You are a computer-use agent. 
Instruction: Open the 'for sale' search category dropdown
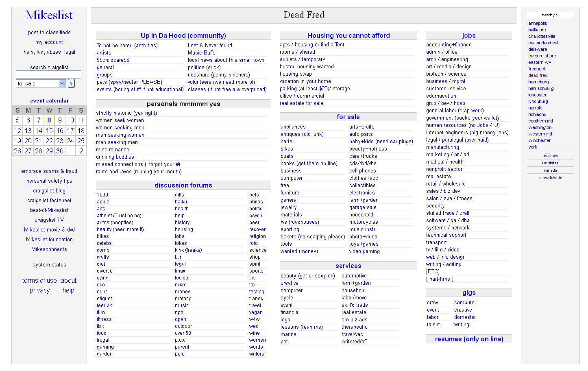point(41,83)
